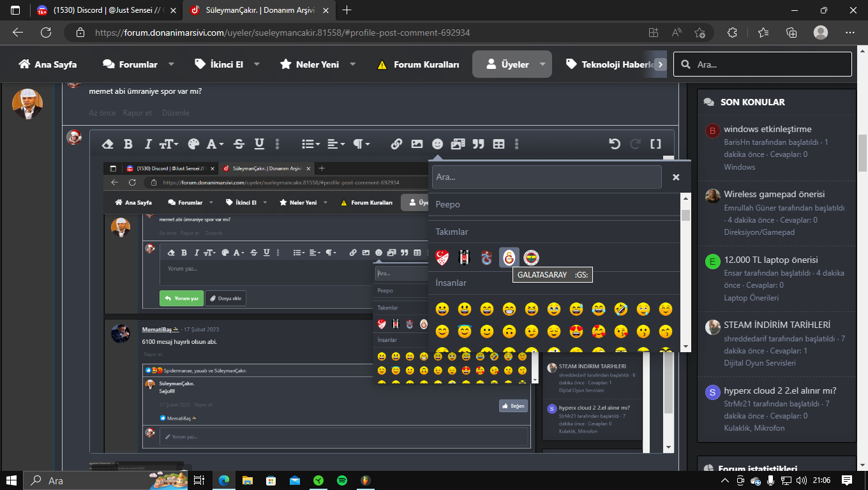Viewport: 868px width, 490px height.
Task: Open the Edge profile avatar
Action: (x=821, y=33)
